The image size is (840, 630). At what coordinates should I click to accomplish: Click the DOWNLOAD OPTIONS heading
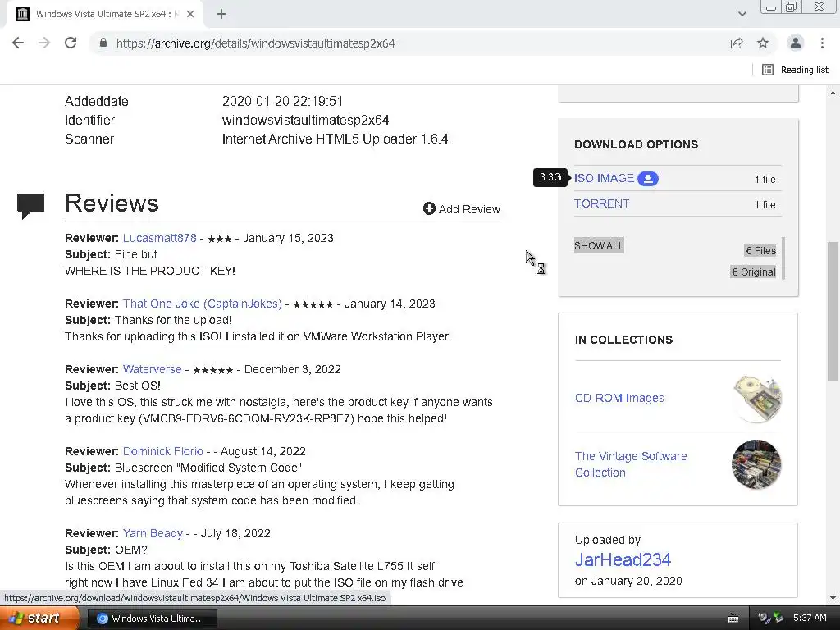tap(636, 144)
